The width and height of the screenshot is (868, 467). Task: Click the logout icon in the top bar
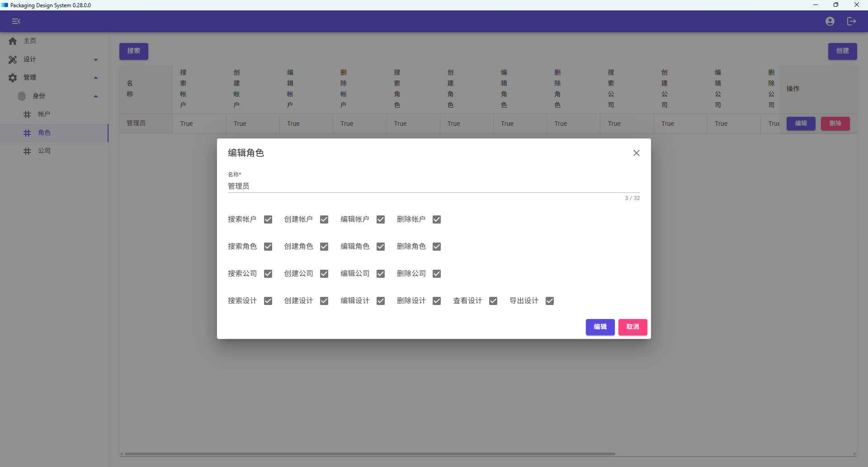coord(851,21)
